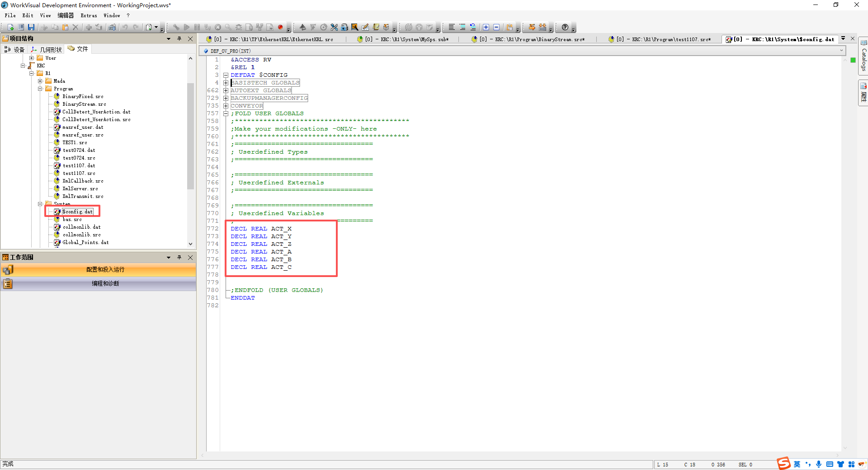Click the 配置和投入运行 workspace button

tap(98, 270)
